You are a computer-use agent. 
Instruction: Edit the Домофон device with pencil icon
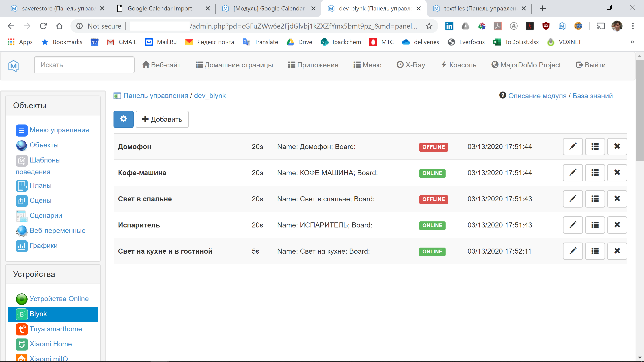(573, 147)
